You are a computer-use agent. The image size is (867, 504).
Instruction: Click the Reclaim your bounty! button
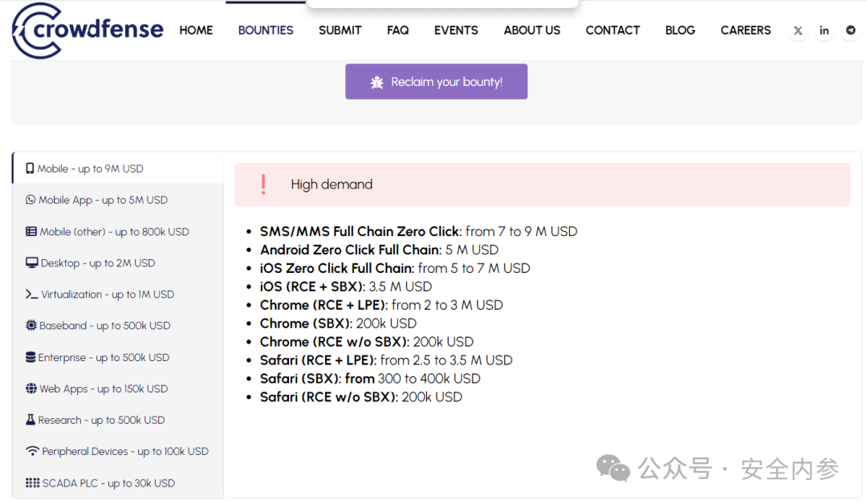tap(436, 82)
